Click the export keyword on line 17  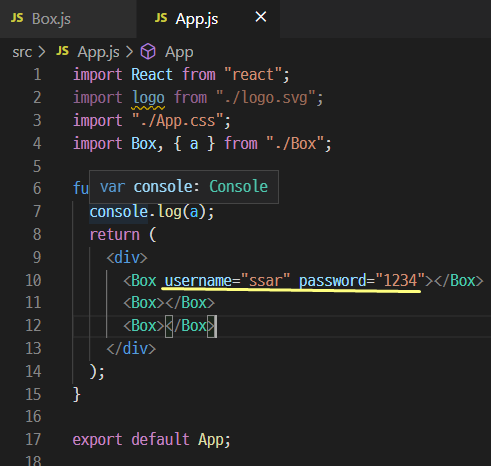point(98,440)
